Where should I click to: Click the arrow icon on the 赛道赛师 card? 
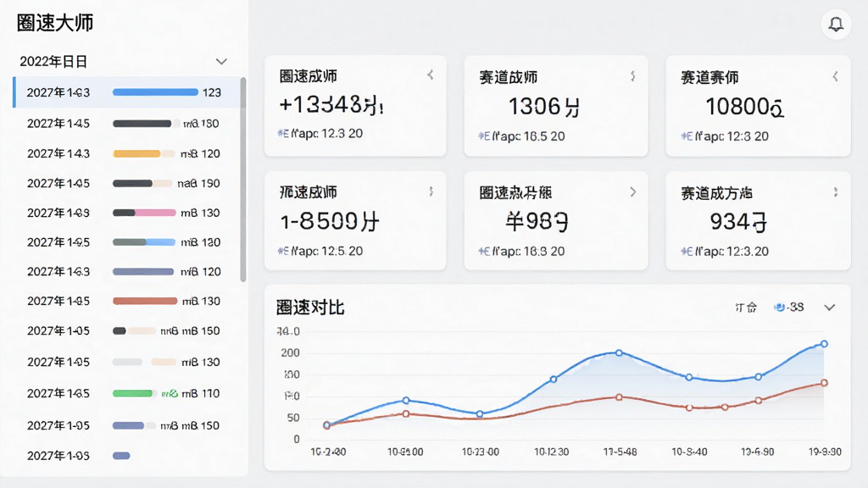[835, 76]
